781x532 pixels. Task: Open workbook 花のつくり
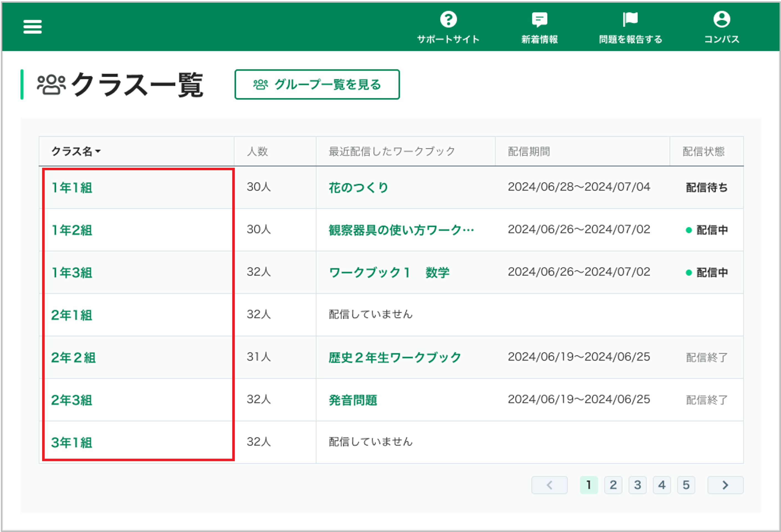[359, 188]
